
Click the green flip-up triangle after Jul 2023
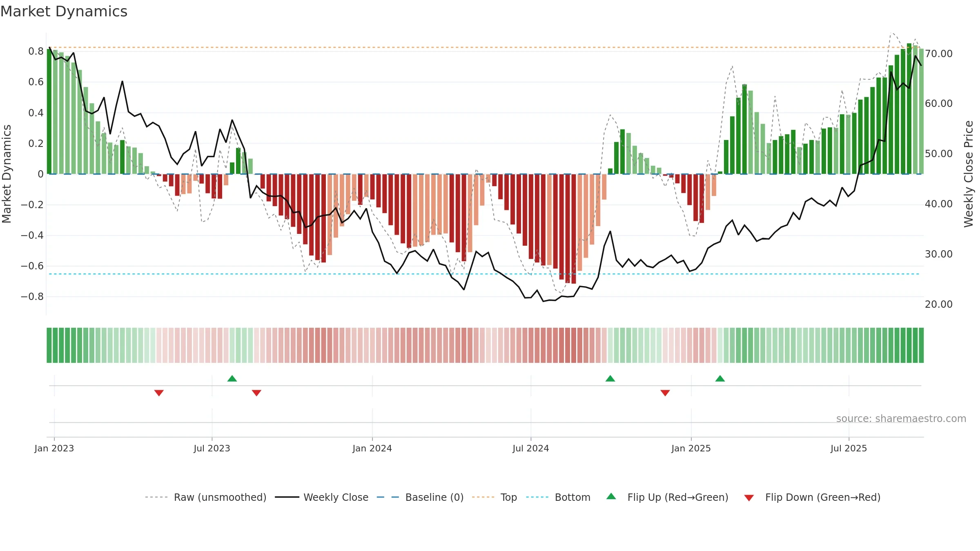tap(232, 378)
